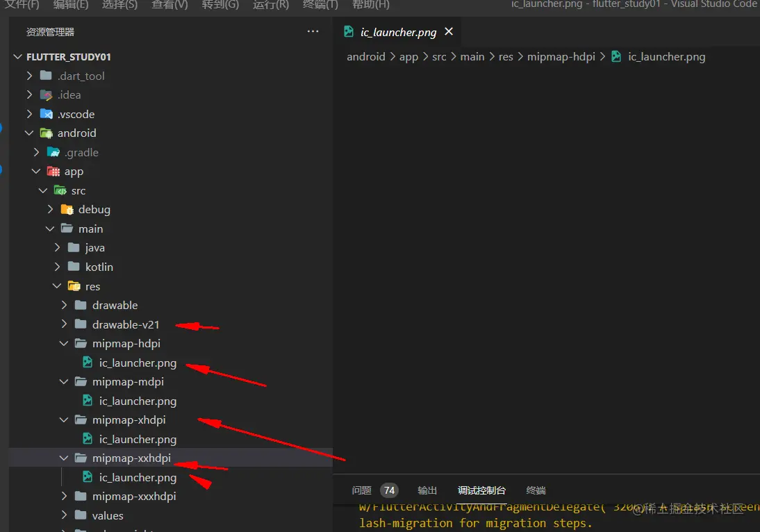This screenshot has width=760, height=532.
Task: Click the mipmap-xxxhdpi folder icon
Action: (81, 496)
